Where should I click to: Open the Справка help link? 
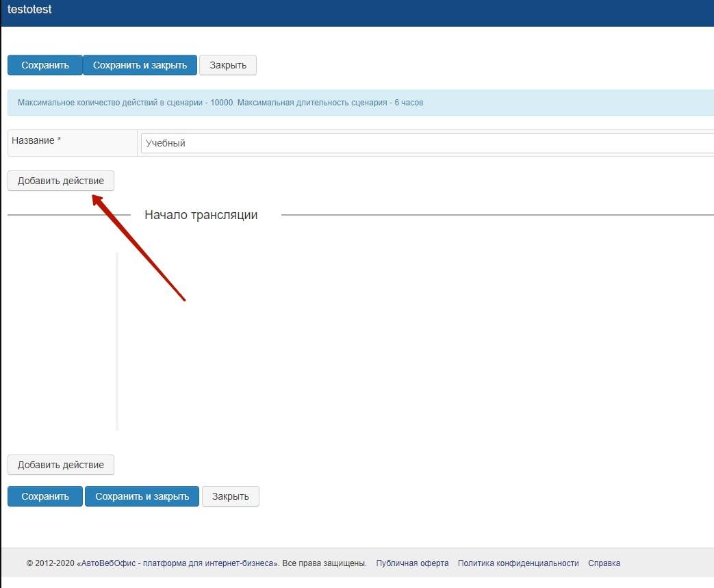[604, 563]
